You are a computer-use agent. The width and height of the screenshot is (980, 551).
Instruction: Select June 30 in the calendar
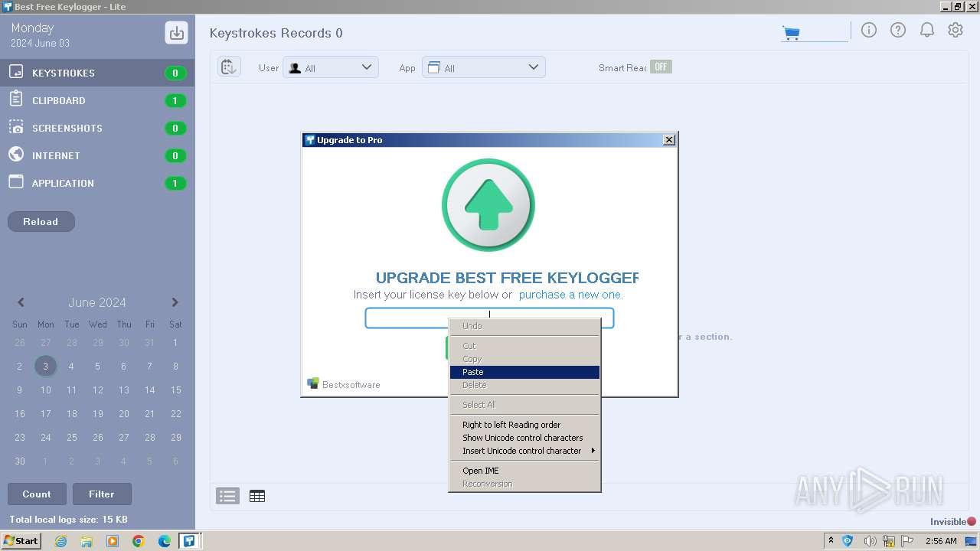[x=20, y=461]
